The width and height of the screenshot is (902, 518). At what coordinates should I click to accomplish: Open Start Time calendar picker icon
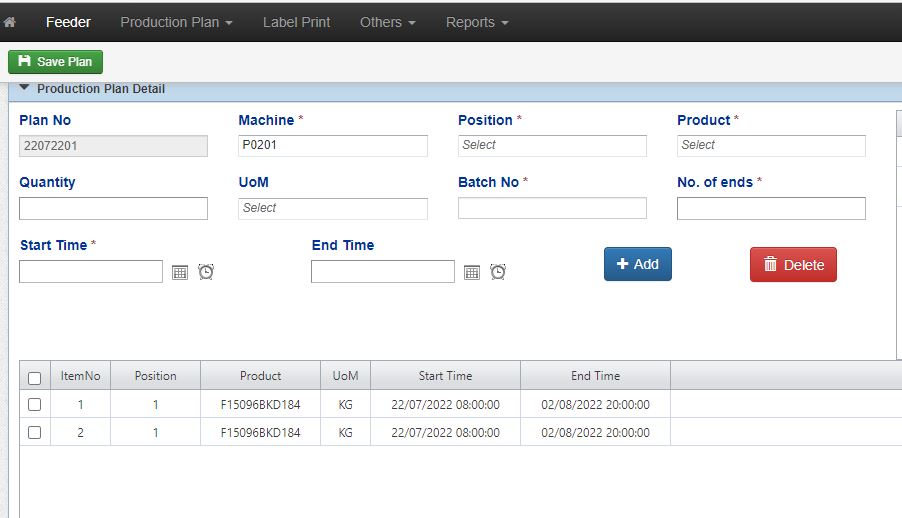(x=180, y=272)
